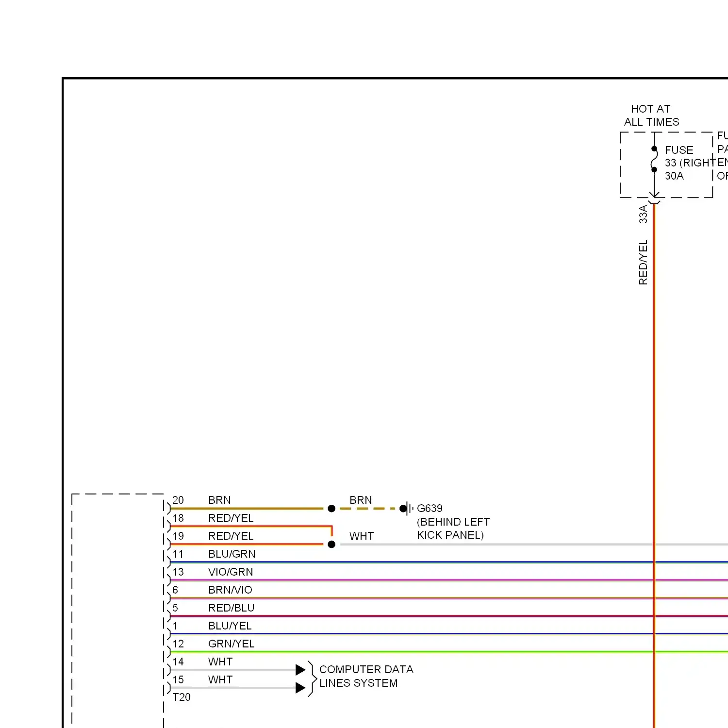Select pin number 13
728x728 pixels.
click(x=178, y=572)
